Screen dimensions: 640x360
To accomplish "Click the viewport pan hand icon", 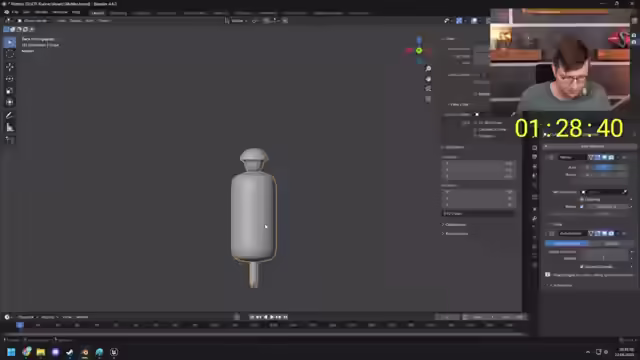I will (428, 79).
